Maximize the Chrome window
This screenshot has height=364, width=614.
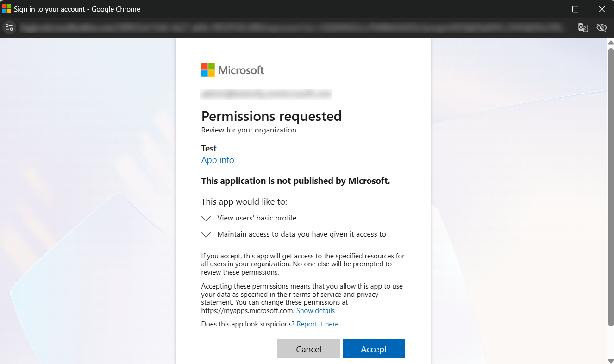[575, 9]
